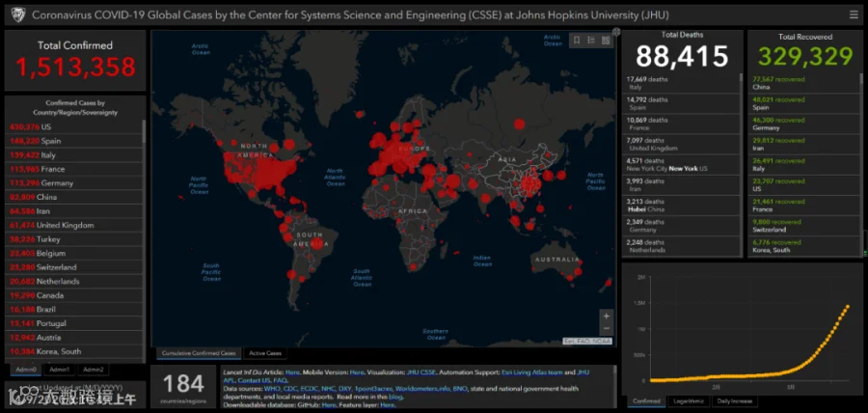This screenshot has width=868, height=413.
Task: Select the Admin2 list tab
Action: click(93, 370)
